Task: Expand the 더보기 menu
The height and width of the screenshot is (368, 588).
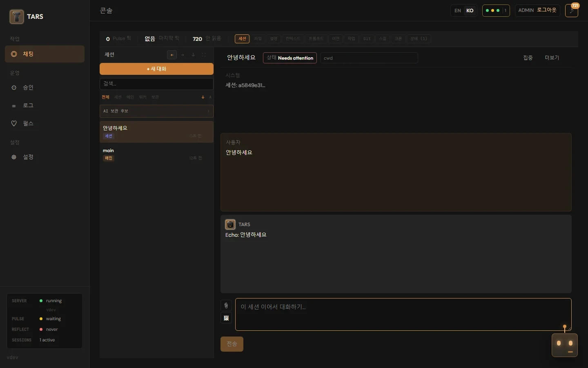Action: pyautogui.click(x=552, y=58)
